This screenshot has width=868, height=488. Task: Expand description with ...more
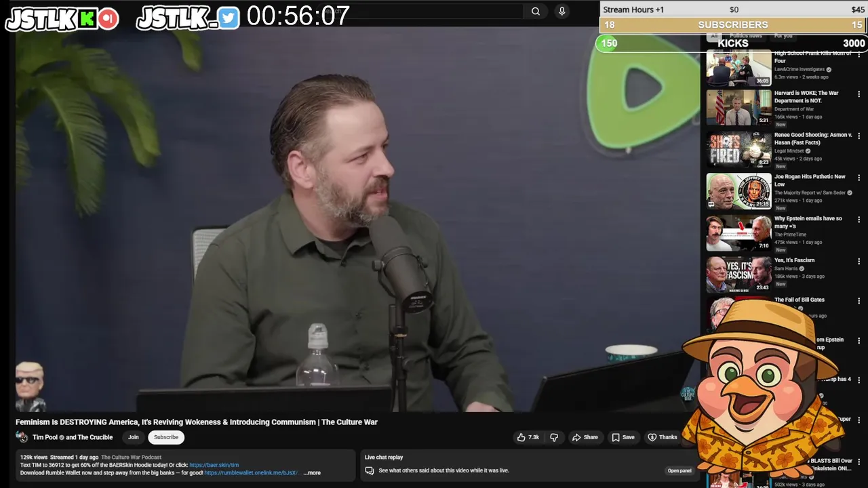[x=312, y=473]
